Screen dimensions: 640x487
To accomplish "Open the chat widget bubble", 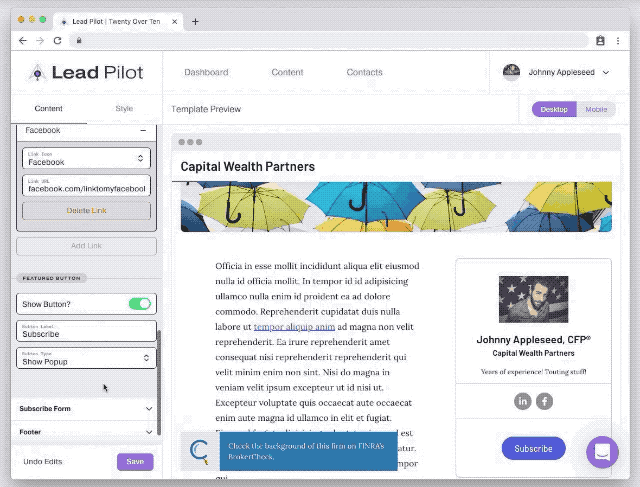I will point(602,452).
